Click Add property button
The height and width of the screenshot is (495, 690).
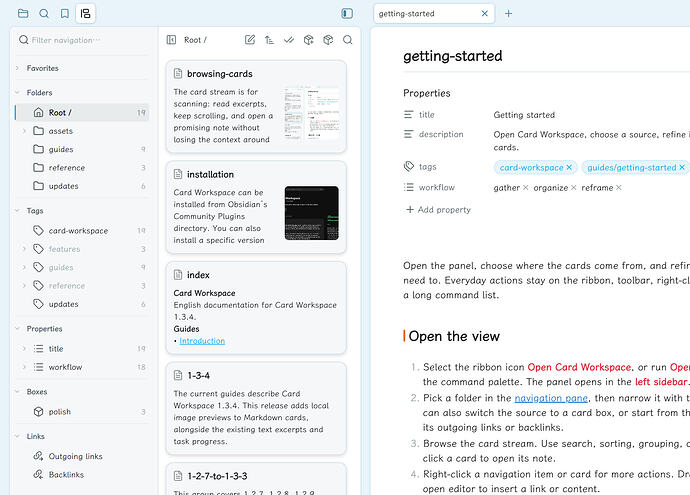(x=438, y=210)
